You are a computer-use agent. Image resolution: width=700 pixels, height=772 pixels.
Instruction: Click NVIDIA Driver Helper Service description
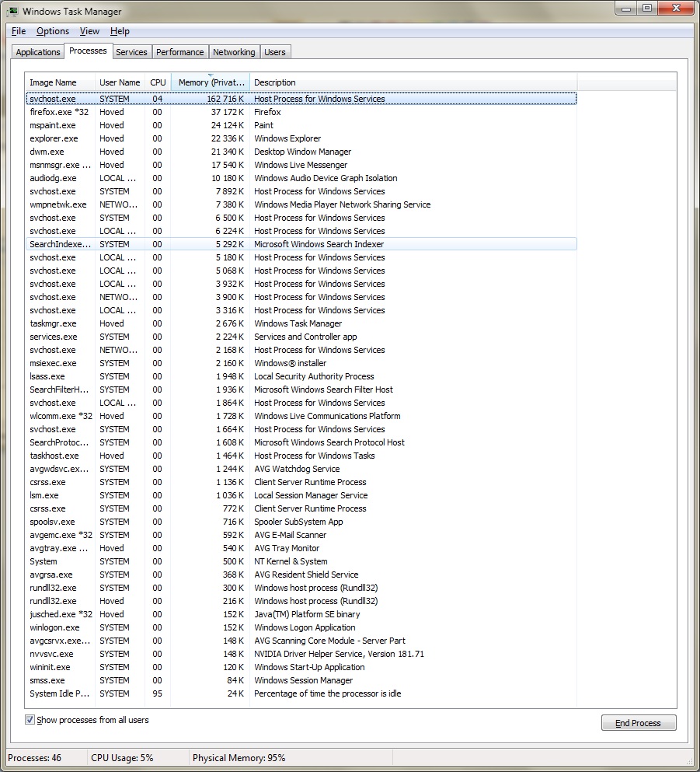[x=339, y=654]
